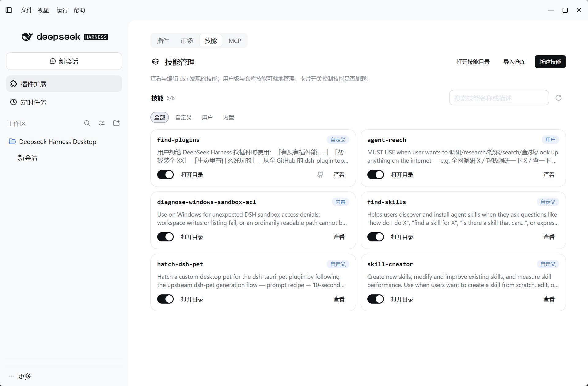The image size is (588, 386).
Task: Focus the skill search input field
Action: (x=499, y=98)
